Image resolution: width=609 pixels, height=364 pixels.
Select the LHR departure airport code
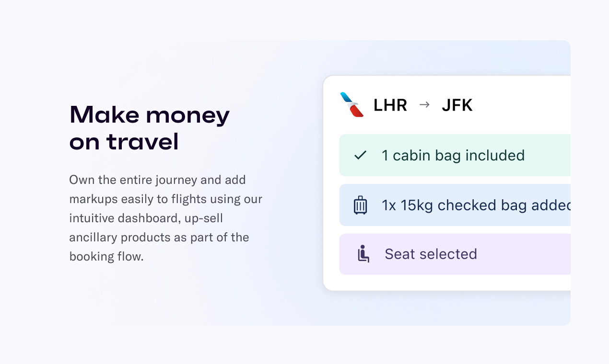coord(390,105)
